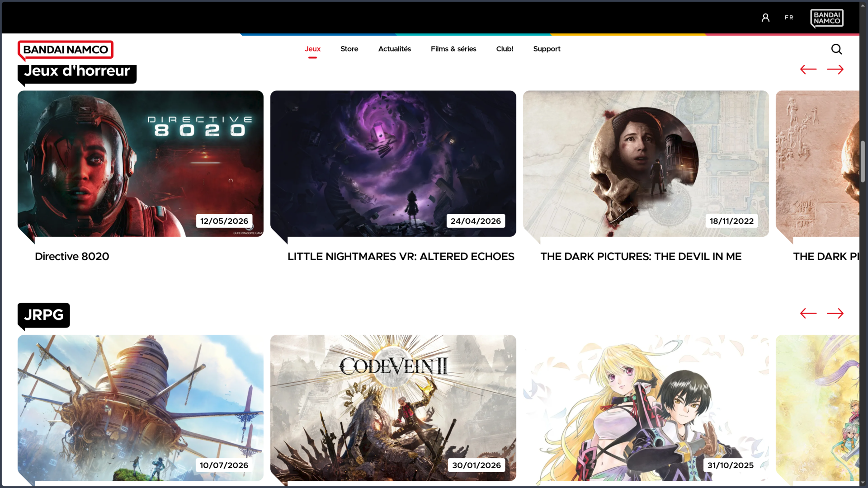
Task: Click the 18/11/2022 release date badge
Action: (731, 221)
